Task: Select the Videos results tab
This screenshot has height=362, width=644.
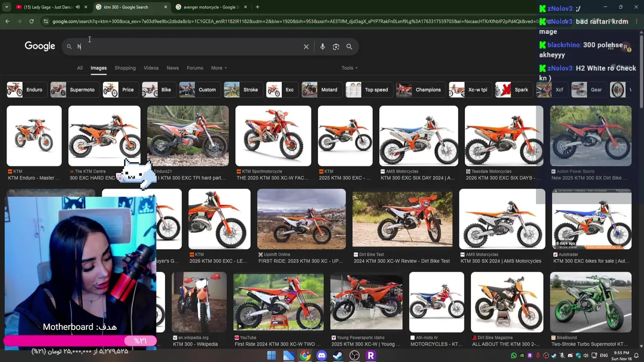Action: (151, 68)
